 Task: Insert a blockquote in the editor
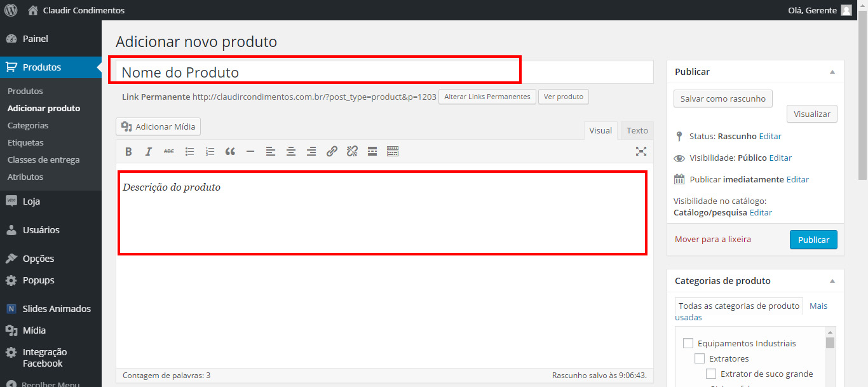pyautogui.click(x=230, y=152)
